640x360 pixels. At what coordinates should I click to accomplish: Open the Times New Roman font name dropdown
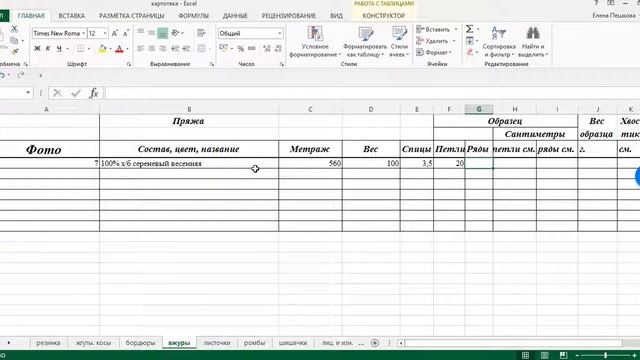click(x=84, y=33)
